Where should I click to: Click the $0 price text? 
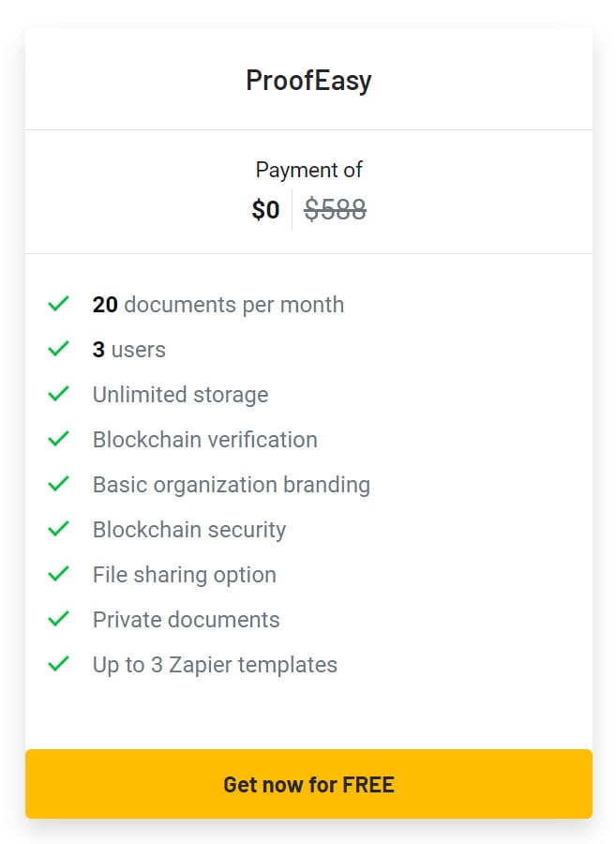[267, 209]
